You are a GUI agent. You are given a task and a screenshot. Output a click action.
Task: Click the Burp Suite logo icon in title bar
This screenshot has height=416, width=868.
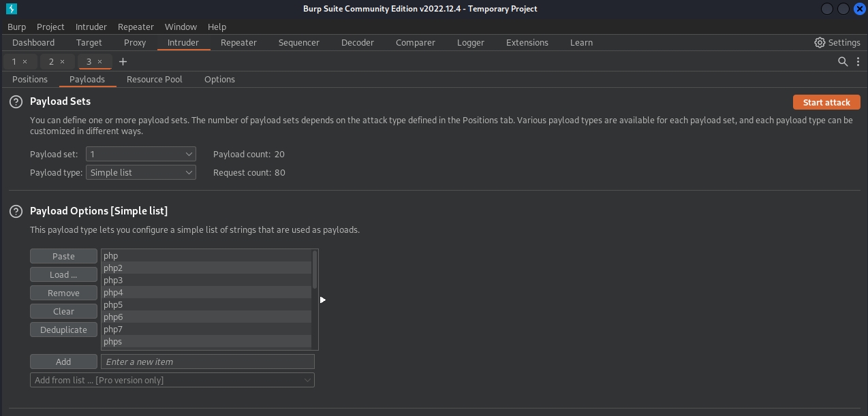coord(10,9)
